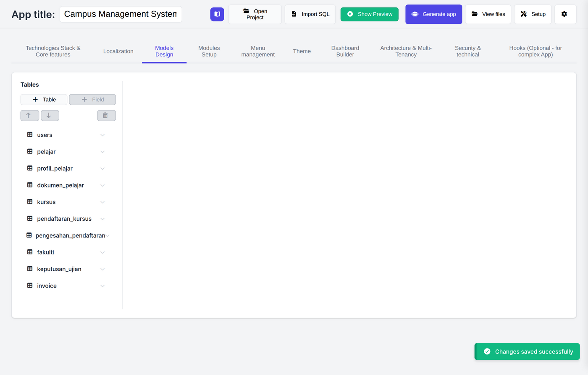Click the Generate app button
The height and width of the screenshot is (375, 588).
point(434,14)
